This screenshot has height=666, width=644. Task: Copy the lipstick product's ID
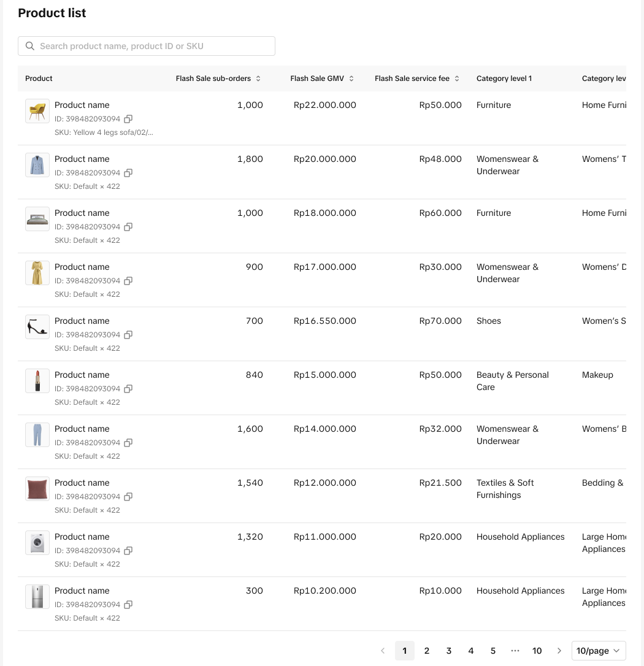click(x=128, y=389)
